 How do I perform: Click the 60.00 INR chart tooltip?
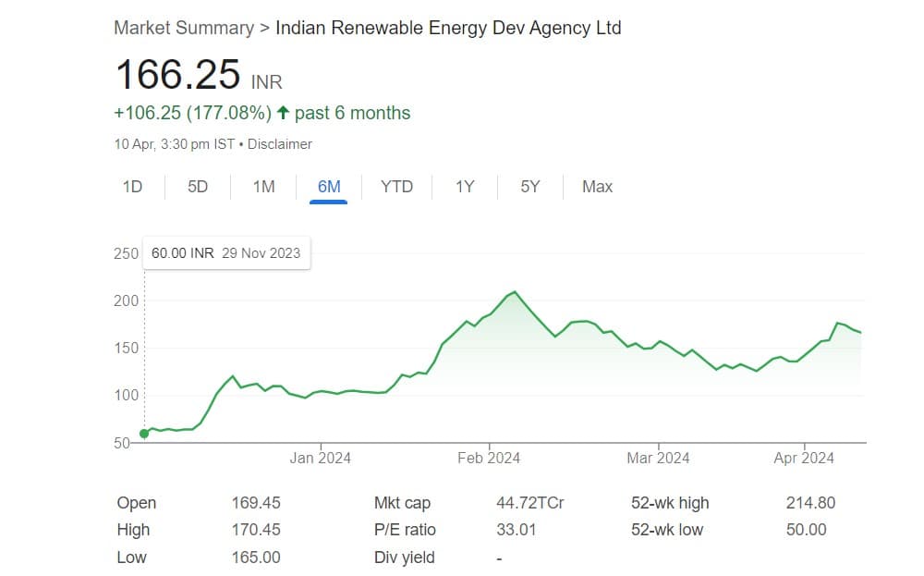click(226, 253)
